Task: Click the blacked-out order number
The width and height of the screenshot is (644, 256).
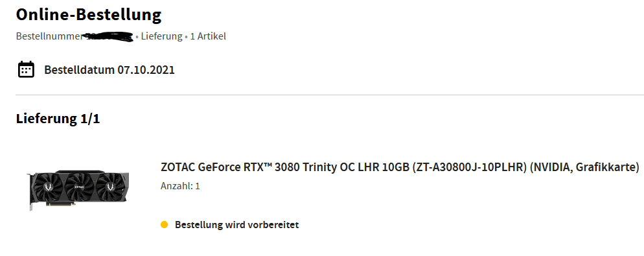Action: pyautogui.click(x=108, y=36)
